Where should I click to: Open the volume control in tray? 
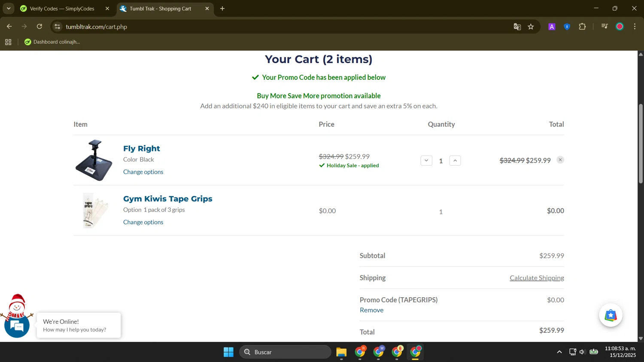(x=582, y=352)
